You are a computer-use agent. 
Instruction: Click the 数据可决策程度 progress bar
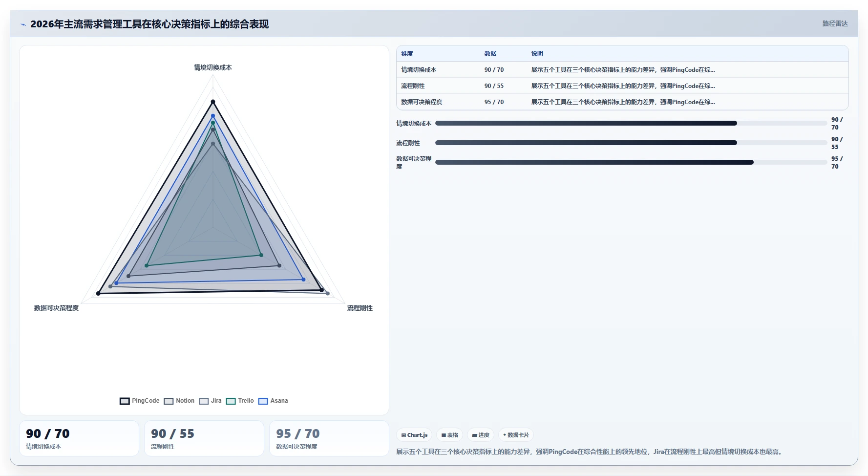click(x=631, y=162)
